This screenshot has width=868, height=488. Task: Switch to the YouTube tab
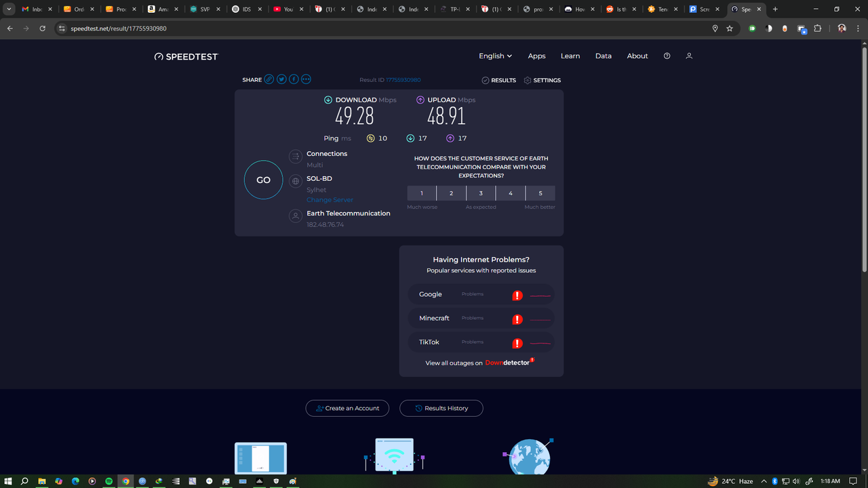pos(288,9)
